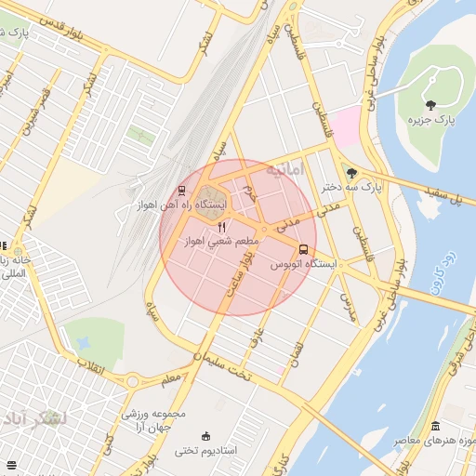
Task: Click the museum icon near موزه هنرهای معاصر
Action: coord(435,426)
